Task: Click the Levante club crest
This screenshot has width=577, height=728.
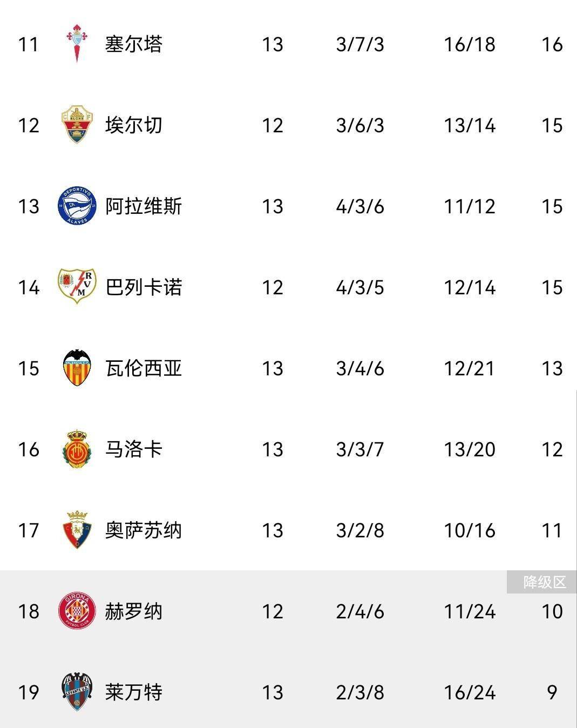Action: point(77,692)
